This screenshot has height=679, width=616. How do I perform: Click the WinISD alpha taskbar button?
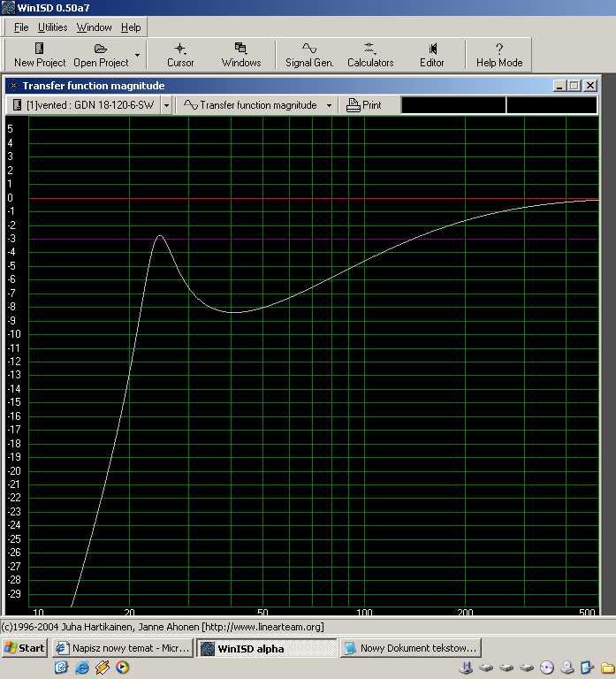(x=266, y=648)
